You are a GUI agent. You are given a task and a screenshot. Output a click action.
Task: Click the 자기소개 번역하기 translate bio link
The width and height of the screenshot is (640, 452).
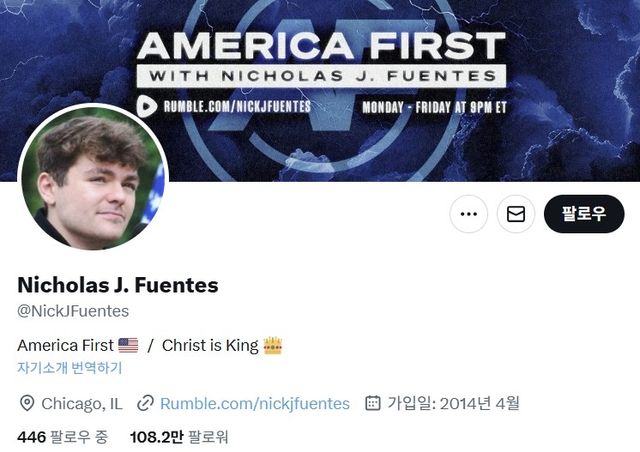(x=70, y=368)
